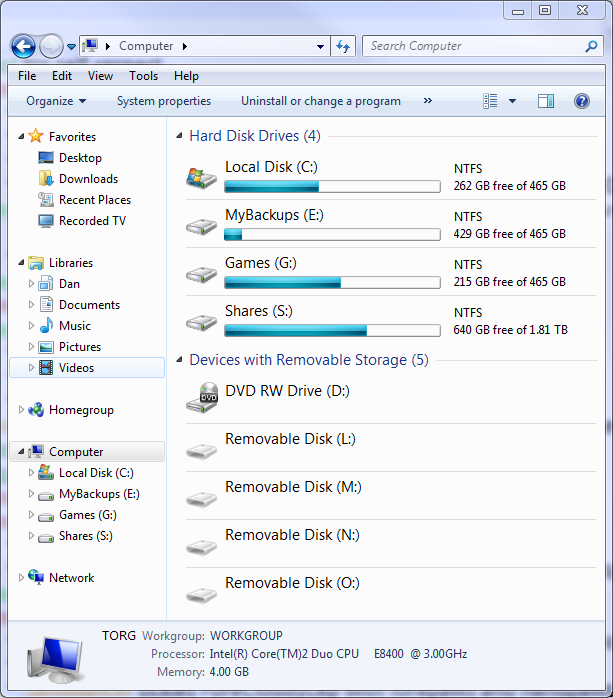Click the change view icon in toolbar
This screenshot has width=613, height=698.
point(491,101)
